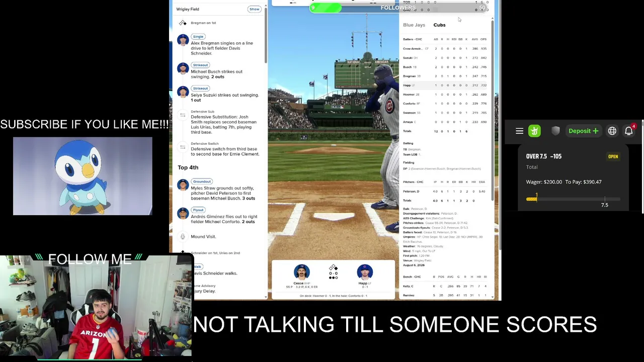Click 'Davis Schneider walks.' play text
The width and height of the screenshot is (644, 362).
coord(215,273)
